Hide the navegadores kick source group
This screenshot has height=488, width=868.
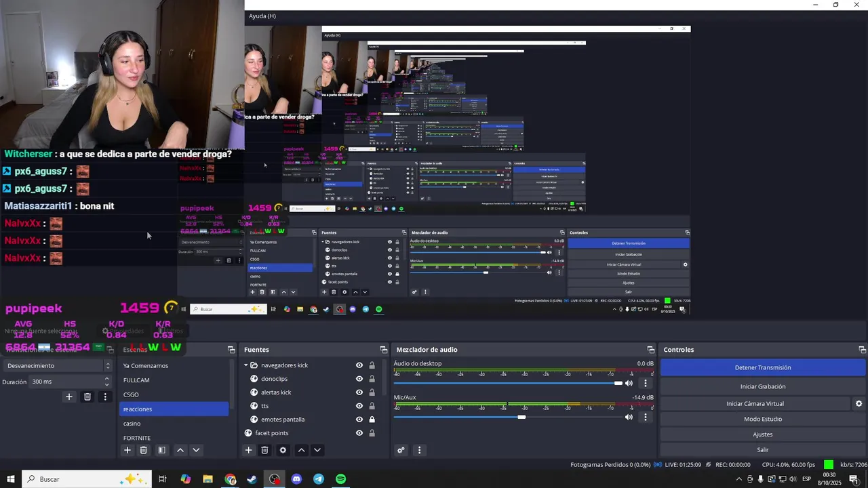pos(359,365)
